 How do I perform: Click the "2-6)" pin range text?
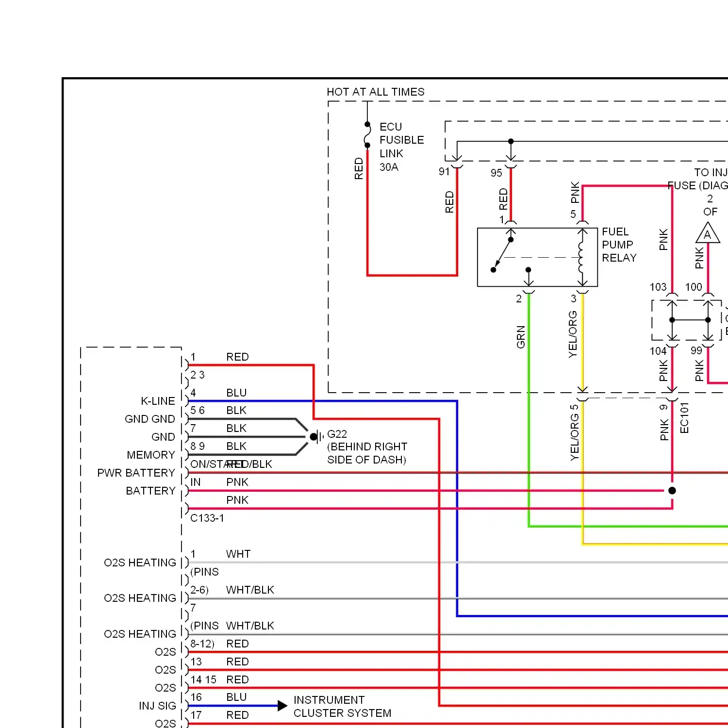pyautogui.click(x=199, y=590)
